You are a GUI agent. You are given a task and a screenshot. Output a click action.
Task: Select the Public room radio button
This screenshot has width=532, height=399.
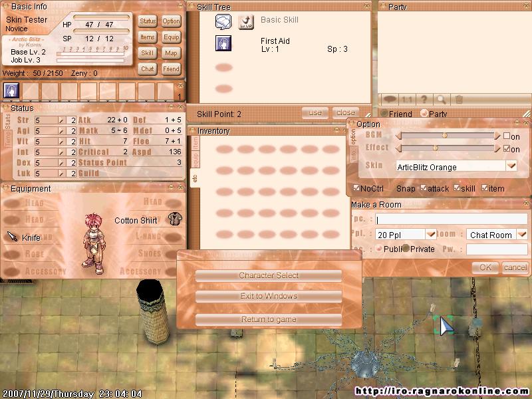click(x=379, y=248)
